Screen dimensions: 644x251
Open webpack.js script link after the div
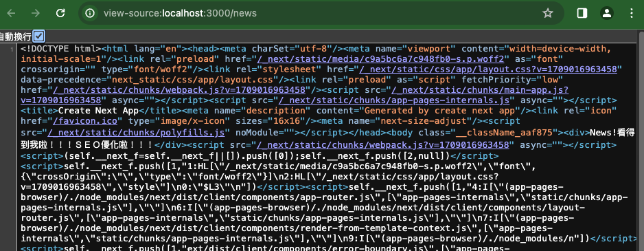click(x=383, y=145)
